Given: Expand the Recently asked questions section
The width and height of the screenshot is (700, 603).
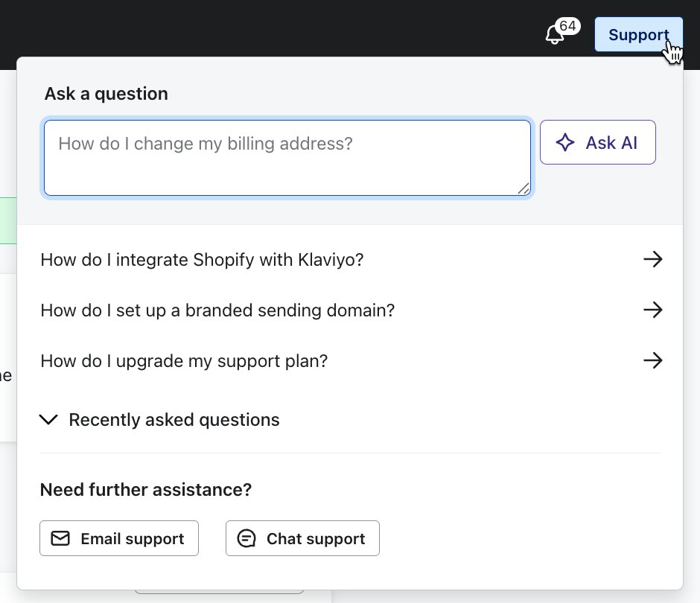Looking at the screenshot, I should click(174, 419).
